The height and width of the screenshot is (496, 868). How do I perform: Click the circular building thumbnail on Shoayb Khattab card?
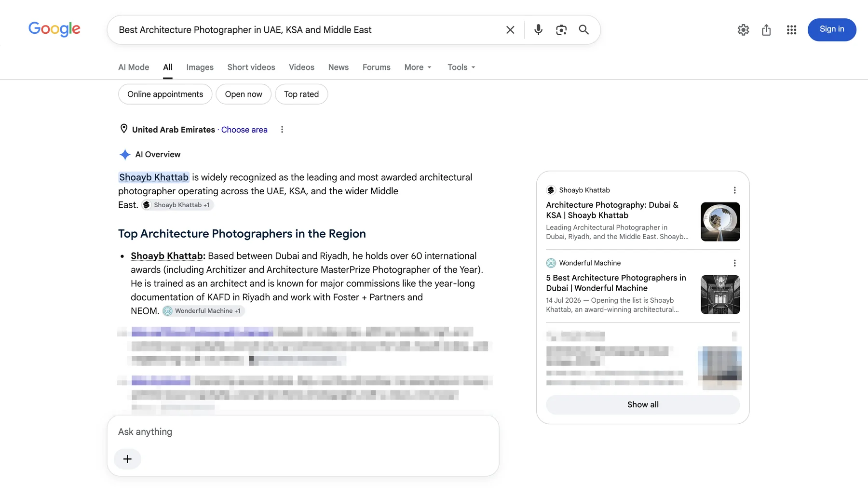(720, 222)
